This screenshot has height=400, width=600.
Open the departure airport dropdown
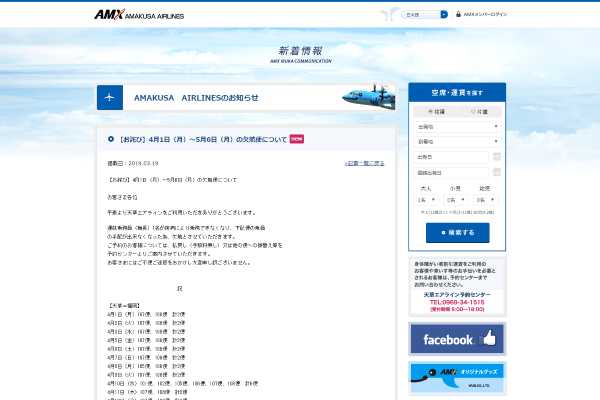[457, 127]
